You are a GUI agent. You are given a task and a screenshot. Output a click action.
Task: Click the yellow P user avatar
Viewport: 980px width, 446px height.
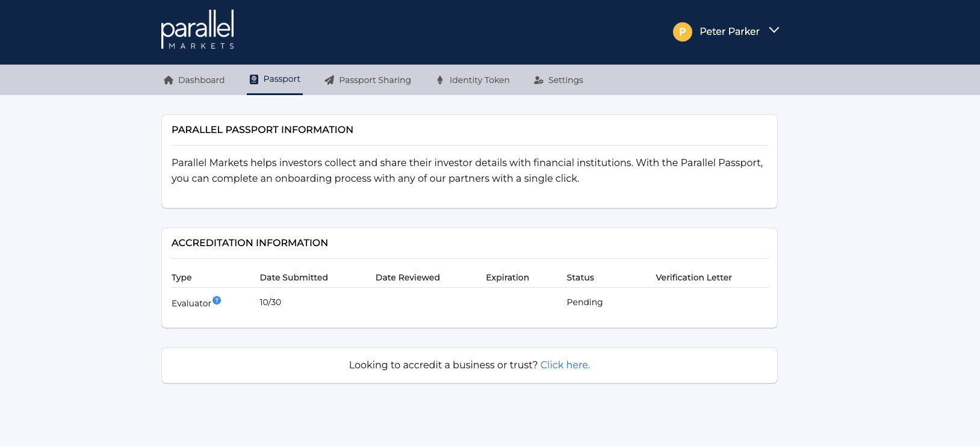click(682, 32)
